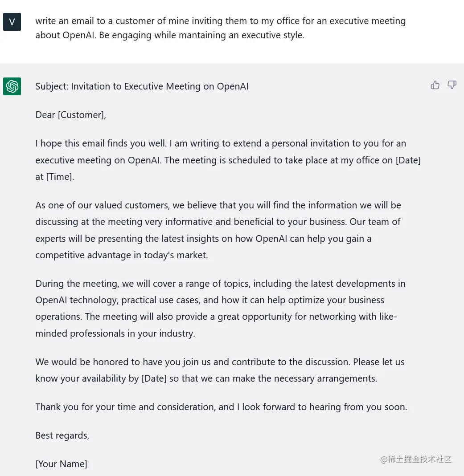Click the 'As one of our valued customers' paragraph
464x476 pixels.
(x=218, y=230)
